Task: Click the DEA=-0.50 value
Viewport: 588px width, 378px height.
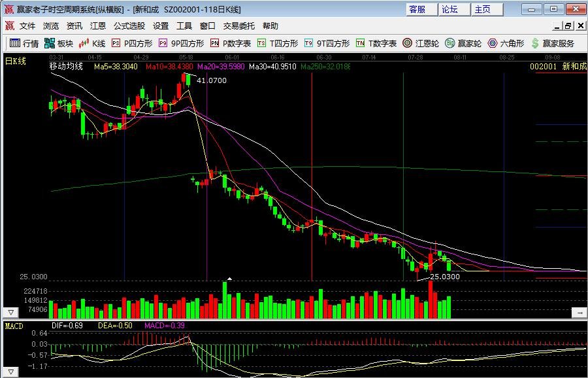Action: (115, 326)
